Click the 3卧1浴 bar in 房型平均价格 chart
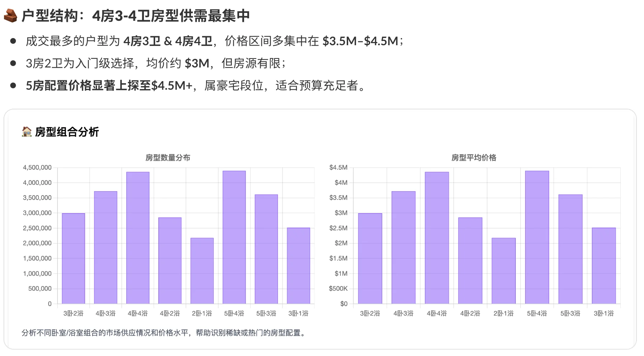The image size is (644, 356). pos(604,266)
